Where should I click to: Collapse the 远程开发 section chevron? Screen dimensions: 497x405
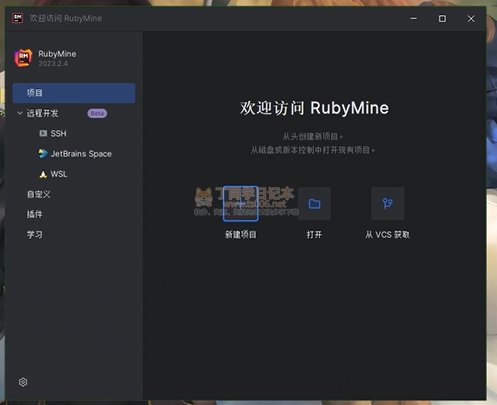(x=20, y=113)
